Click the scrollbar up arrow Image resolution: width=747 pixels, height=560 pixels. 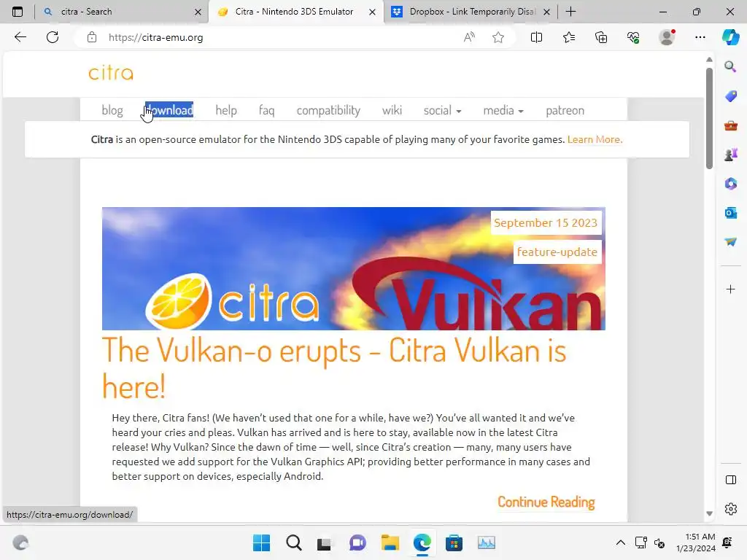709,60
